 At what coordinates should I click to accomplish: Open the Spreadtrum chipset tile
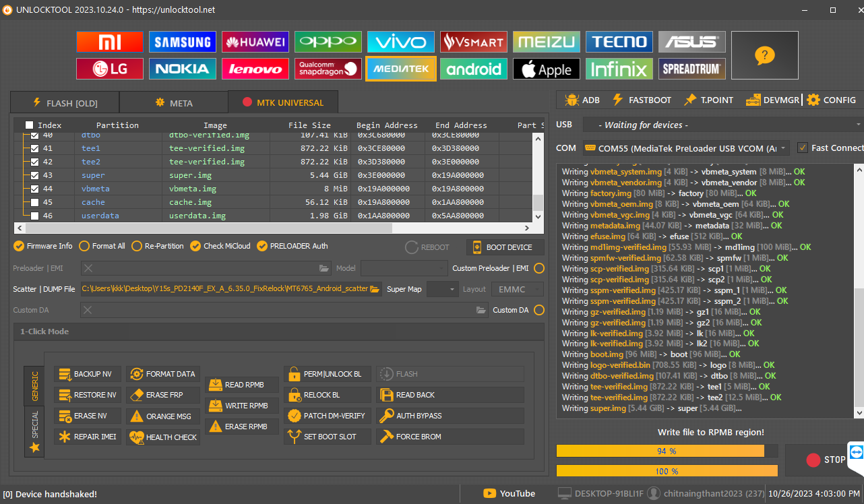[692, 69]
